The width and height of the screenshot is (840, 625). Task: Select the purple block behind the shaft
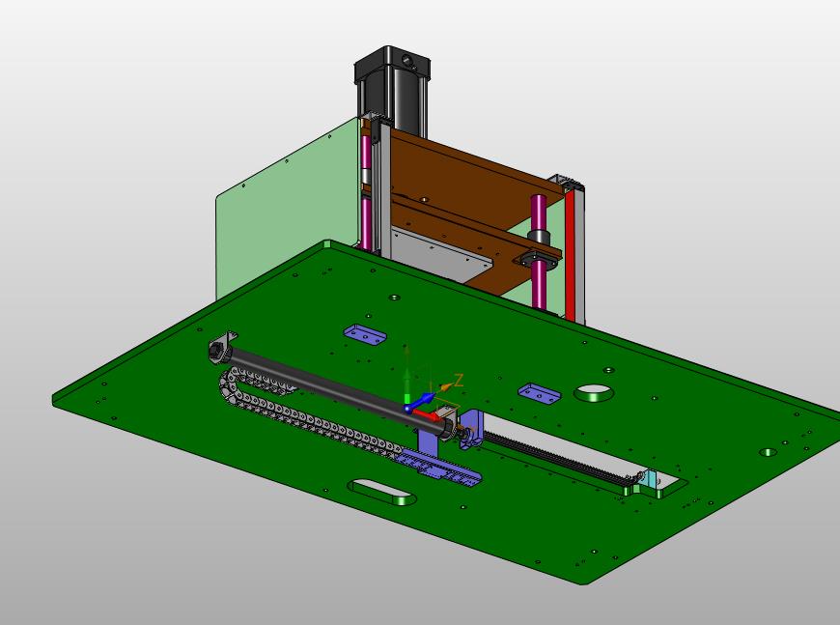(365, 334)
